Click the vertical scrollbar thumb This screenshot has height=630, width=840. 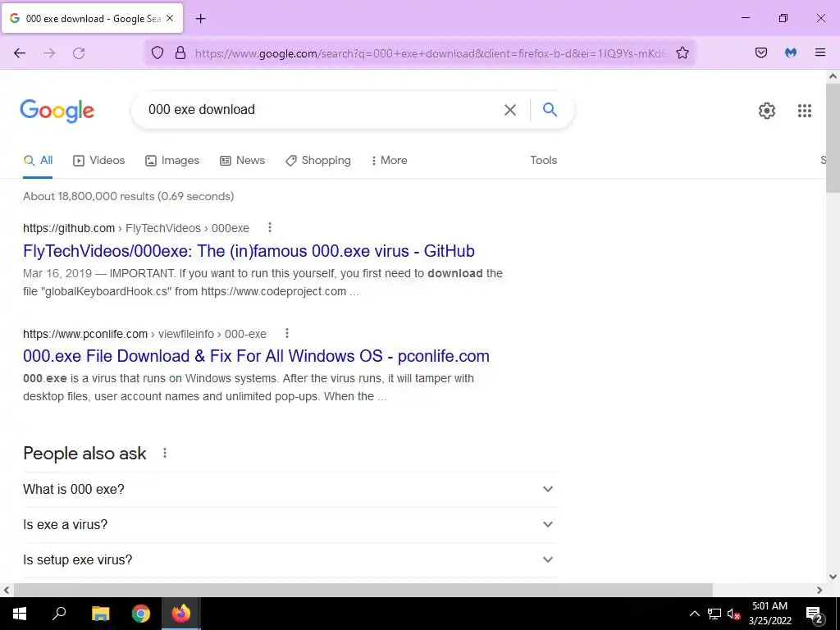pyautogui.click(x=833, y=138)
